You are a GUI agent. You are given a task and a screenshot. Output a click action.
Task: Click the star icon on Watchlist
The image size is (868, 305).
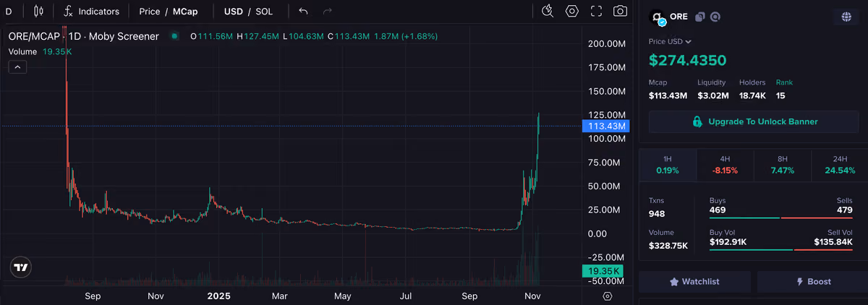pyautogui.click(x=674, y=282)
